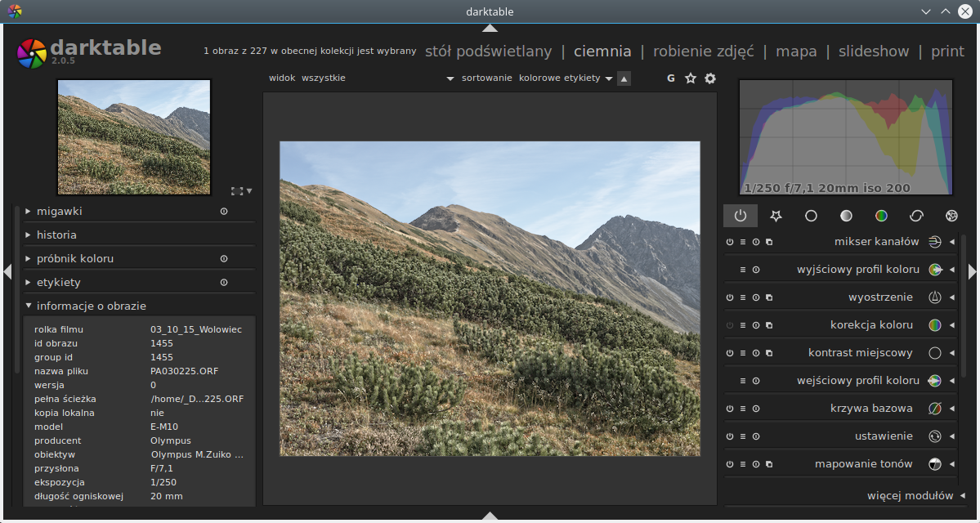Open tone modules group (gradient circle icon)
Viewport: 980px width, 523px height.
tap(846, 216)
